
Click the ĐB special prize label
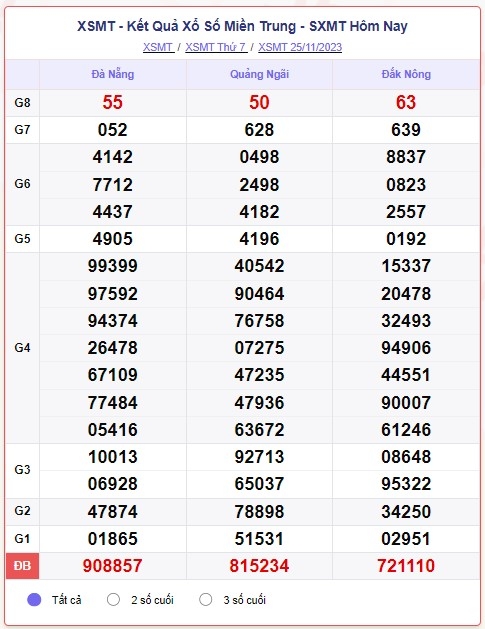[x=22, y=566]
